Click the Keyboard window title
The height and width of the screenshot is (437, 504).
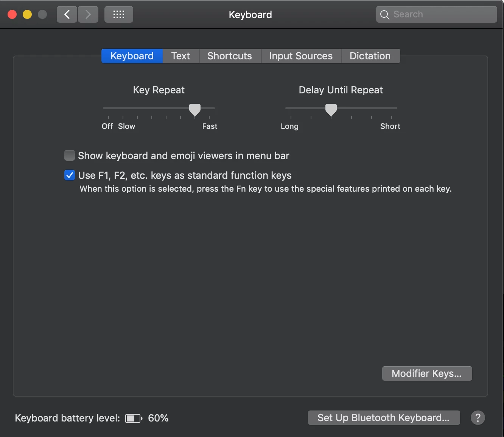click(250, 15)
